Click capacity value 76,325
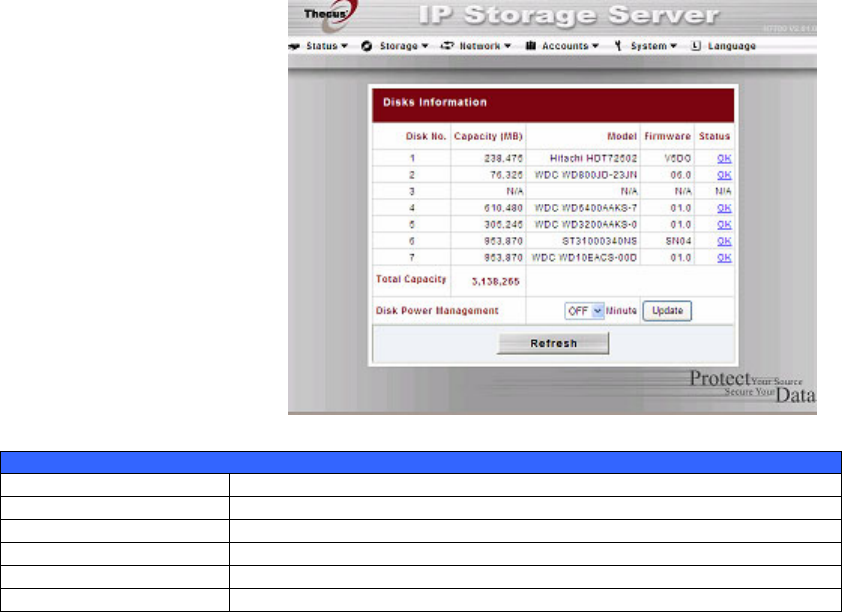Viewport: 842px width, 612px height. coord(506,175)
